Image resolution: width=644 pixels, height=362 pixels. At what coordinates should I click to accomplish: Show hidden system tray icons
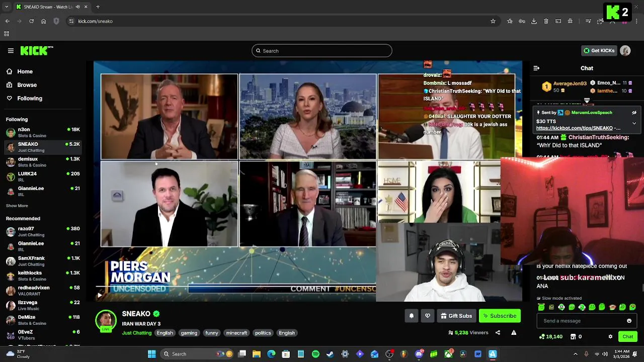(x=576, y=354)
